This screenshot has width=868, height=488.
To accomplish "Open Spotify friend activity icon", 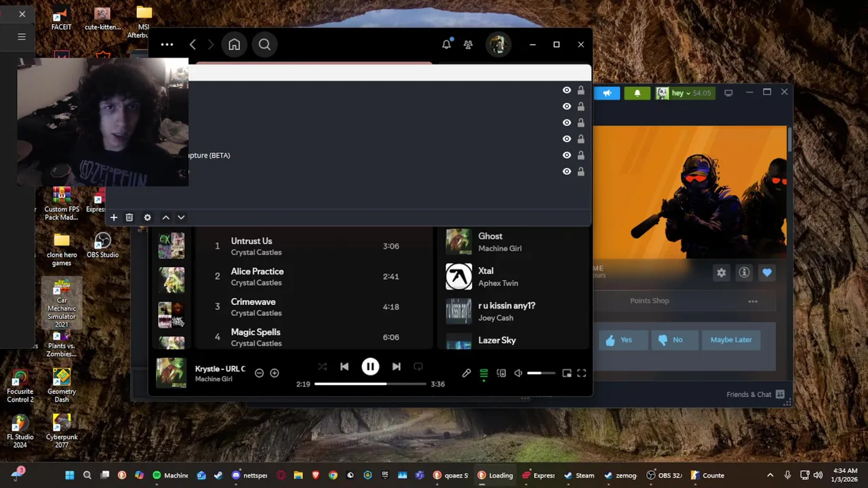I will [x=468, y=45].
